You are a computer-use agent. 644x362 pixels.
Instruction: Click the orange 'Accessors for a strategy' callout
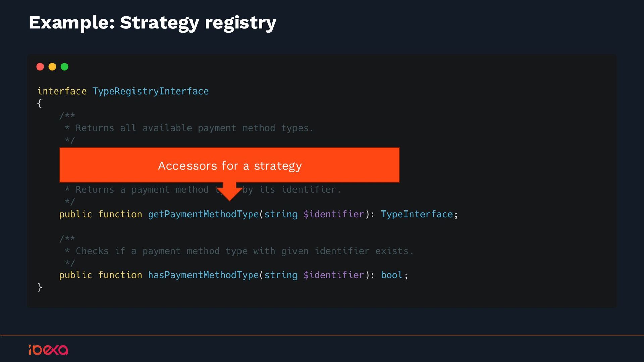click(x=229, y=165)
